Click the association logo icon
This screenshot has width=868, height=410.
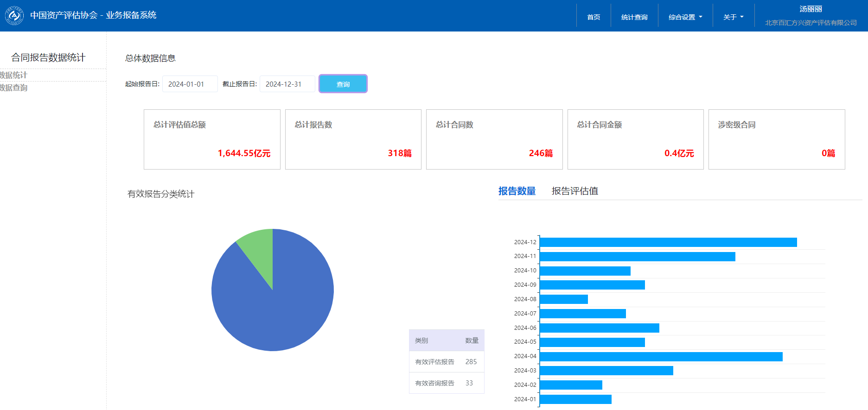tap(14, 16)
